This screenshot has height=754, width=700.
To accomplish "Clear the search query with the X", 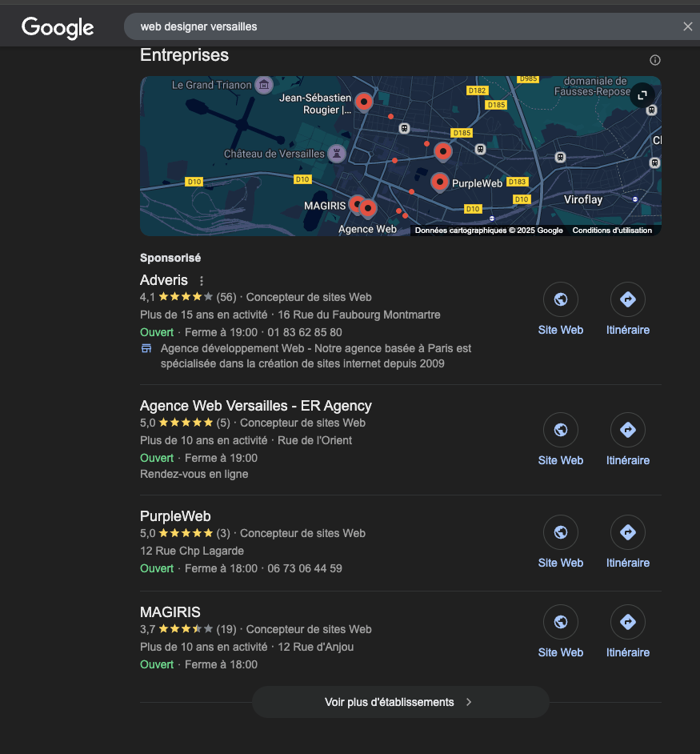I will (688, 26).
